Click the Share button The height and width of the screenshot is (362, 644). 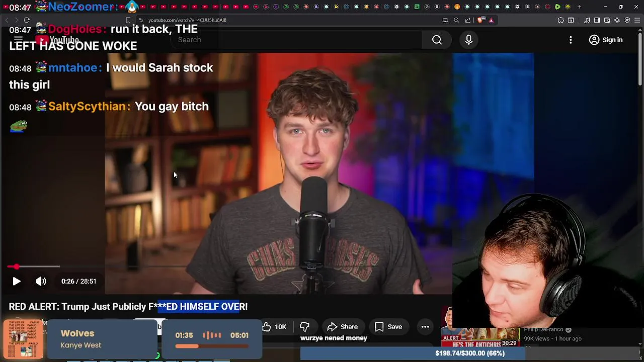342,327
